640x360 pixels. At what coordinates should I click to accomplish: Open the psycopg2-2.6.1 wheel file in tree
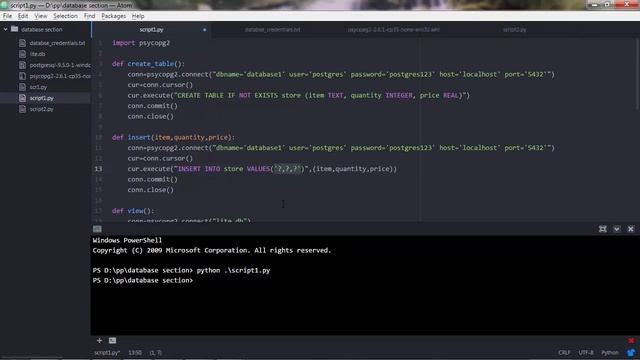click(60, 76)
